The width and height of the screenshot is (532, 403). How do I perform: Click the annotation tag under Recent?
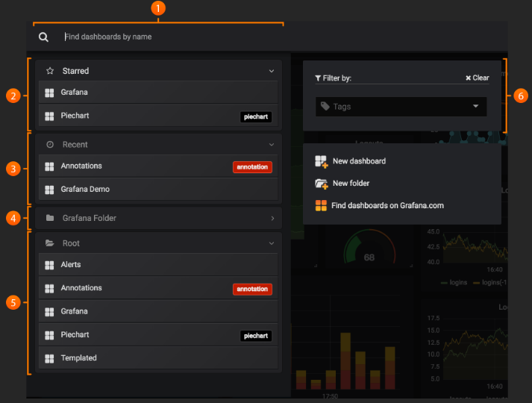click(x=252, y=167)
